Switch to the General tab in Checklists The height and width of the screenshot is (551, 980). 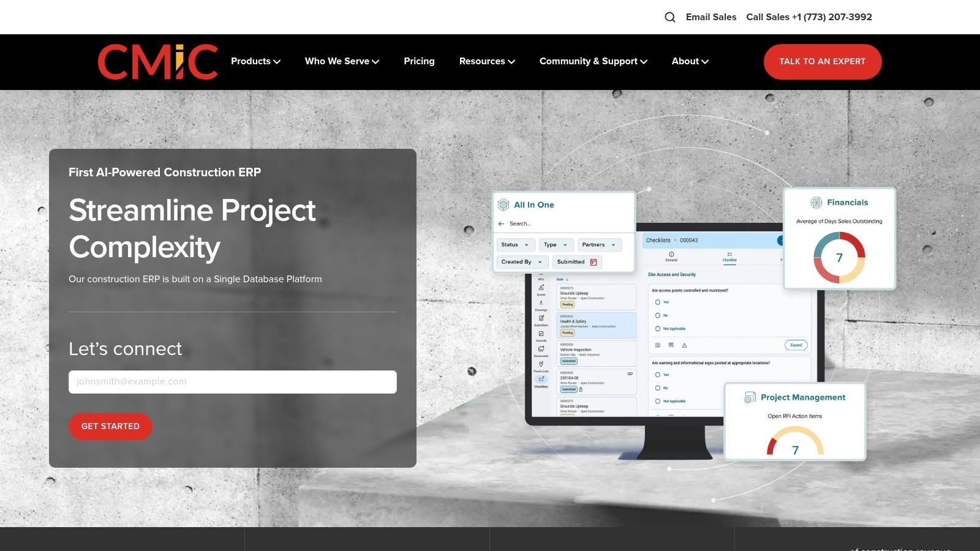671,258
